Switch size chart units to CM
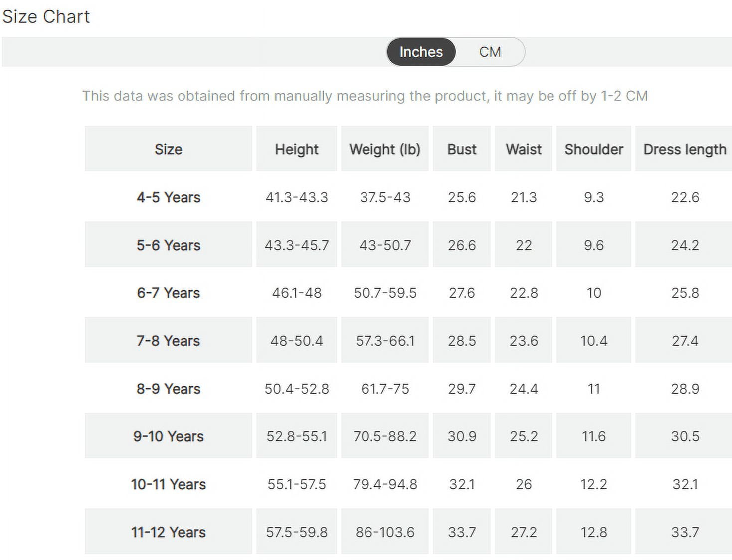 coord(490,52)
